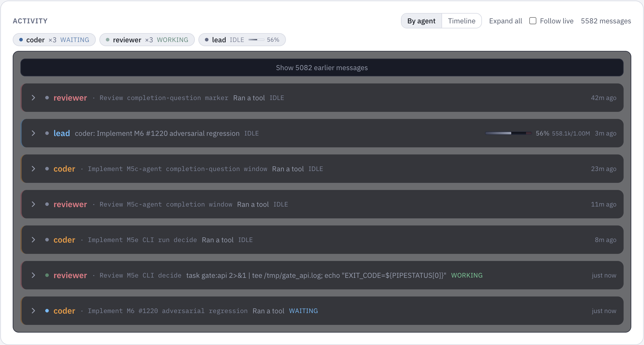Image resolution: width=644 pixels, height=345 pixels.
Task: Click '11m ago' timestamp
Action: click(x=603, y=204)
